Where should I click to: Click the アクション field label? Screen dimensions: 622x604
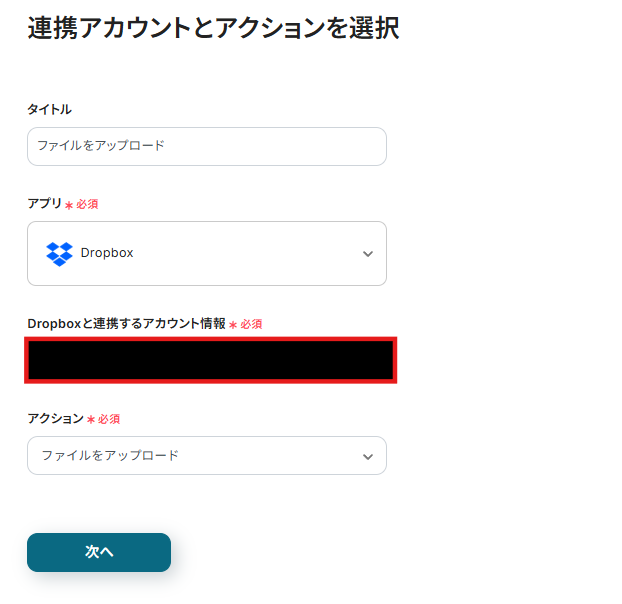pos(55,418)
